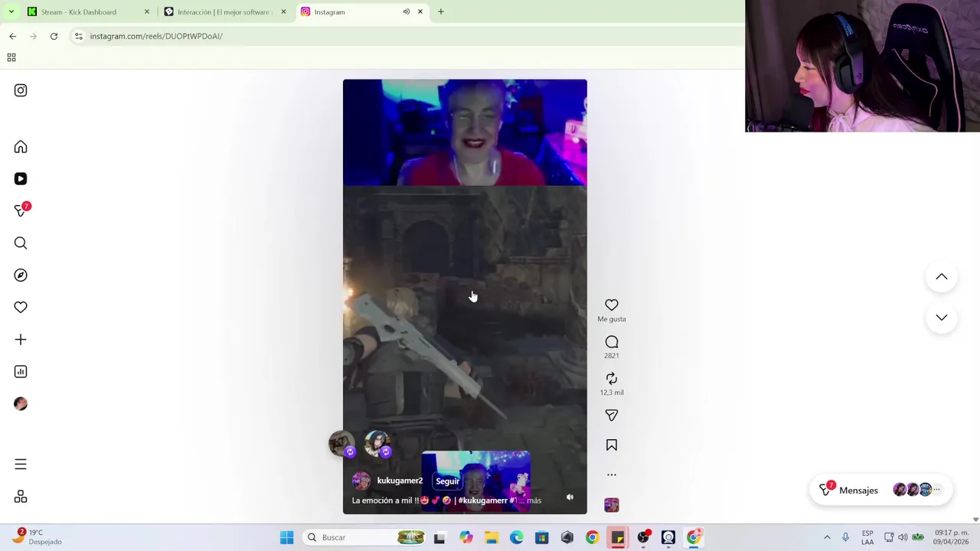Open Reels section in sidebar
Screen dimensions: 980x551
coord(21,178)
